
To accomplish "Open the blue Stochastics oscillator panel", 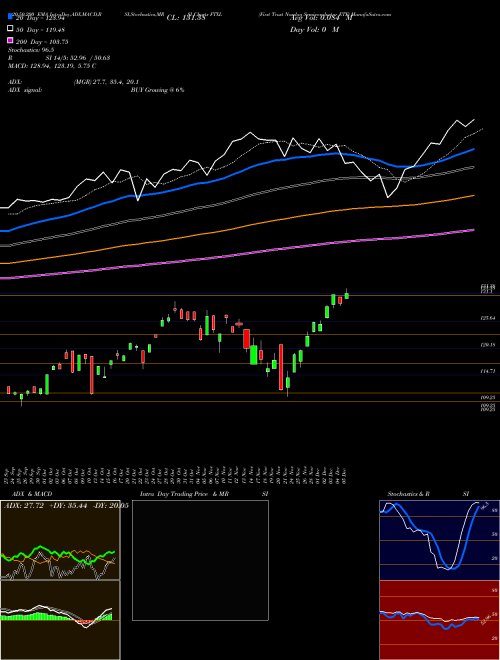I will pos(439,540).
